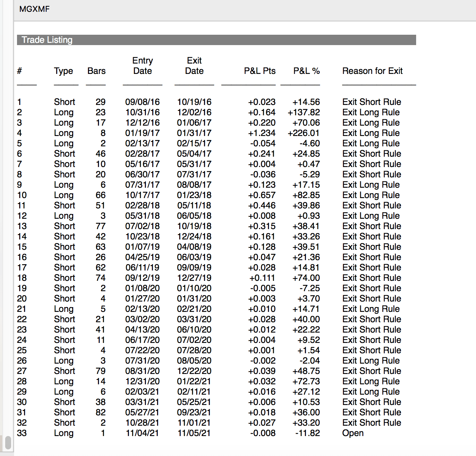Click entry date "02/13/20"
The width and height of the screenshot is (476, 456).
coord(143,309)
